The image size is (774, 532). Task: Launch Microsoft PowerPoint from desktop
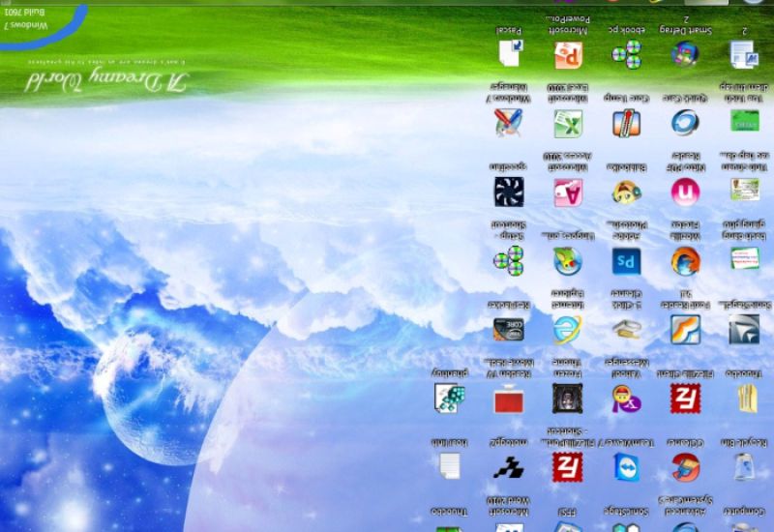(x=568, y=54)
